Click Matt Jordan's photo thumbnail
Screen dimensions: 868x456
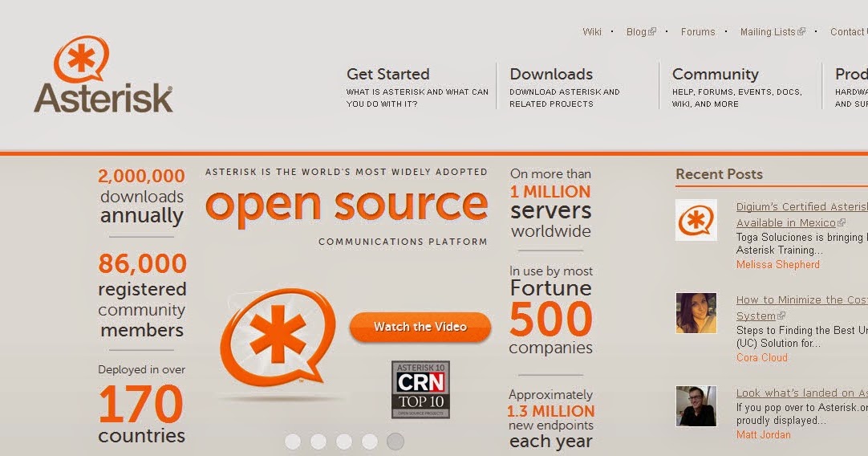pos(696,406)
